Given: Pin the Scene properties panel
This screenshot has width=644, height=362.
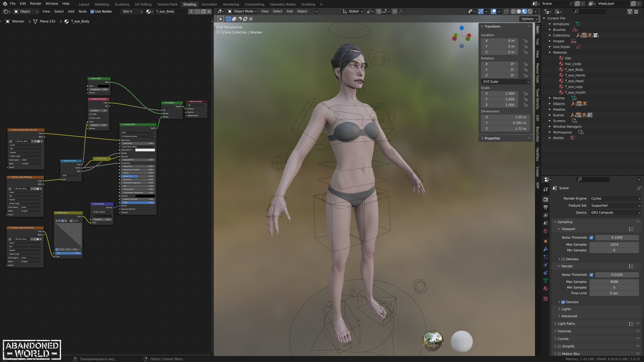Looking at the screenshot, I should pos(639,188).
